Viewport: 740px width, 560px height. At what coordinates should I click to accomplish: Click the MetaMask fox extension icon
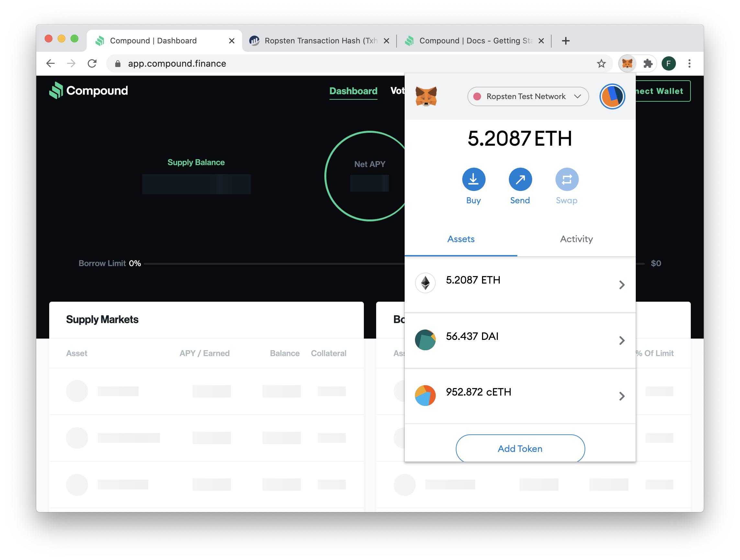coord(627,63)
